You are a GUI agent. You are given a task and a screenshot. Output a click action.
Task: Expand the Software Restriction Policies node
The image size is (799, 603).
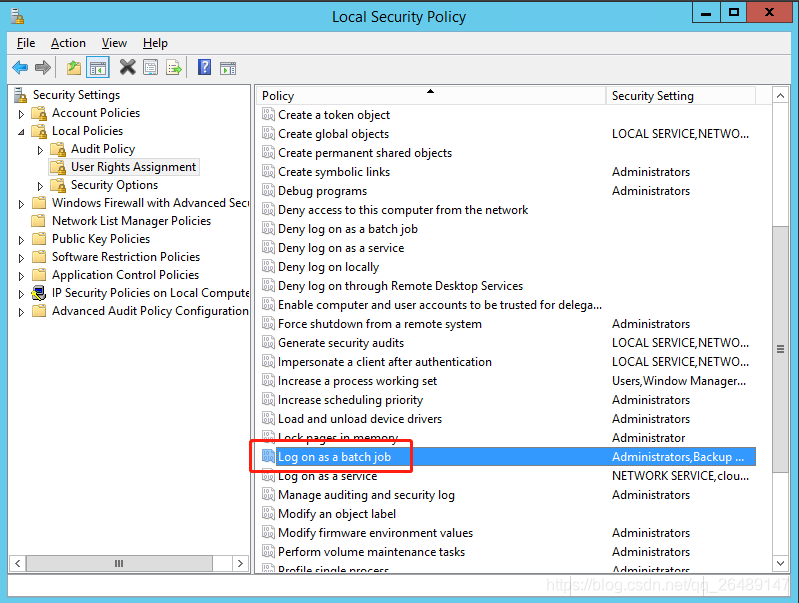tap(21, 258)
